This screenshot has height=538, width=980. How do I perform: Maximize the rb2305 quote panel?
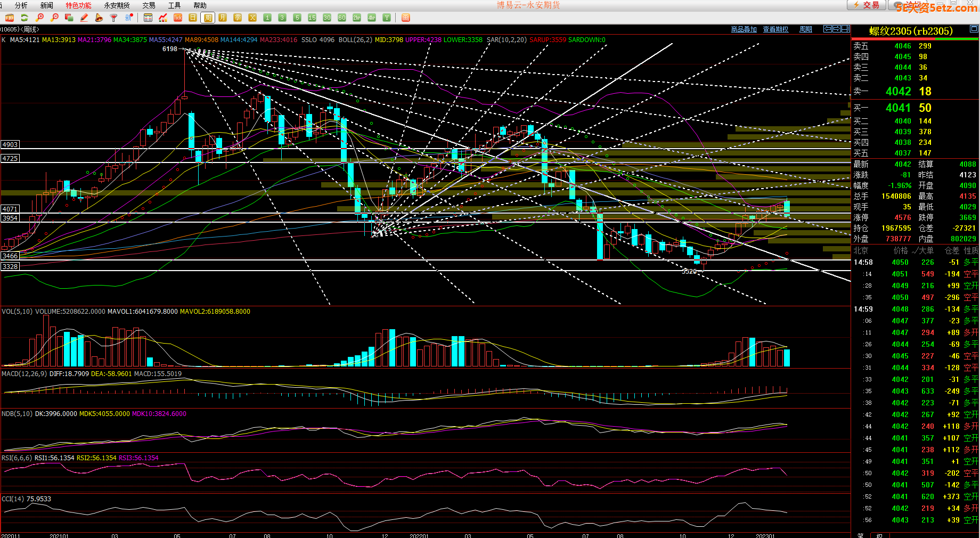pyautogui.click(x=974, y=29)
